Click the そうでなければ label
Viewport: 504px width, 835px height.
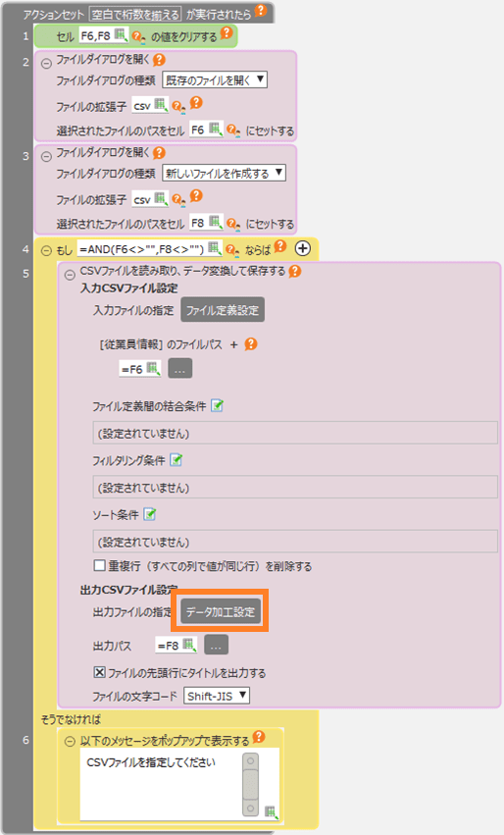[71, 719]
